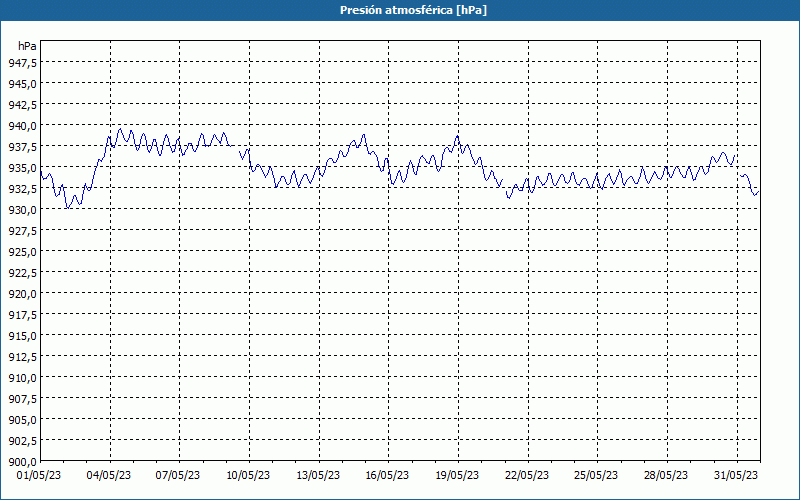
Task: Click the 10/05/23 date label
Action: tap(248, 476)
